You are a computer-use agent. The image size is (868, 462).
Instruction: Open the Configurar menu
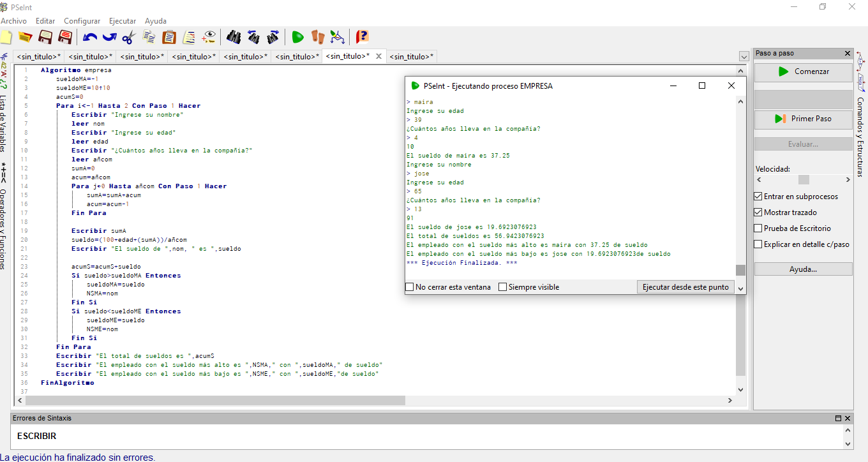click(x=82, y=21)
